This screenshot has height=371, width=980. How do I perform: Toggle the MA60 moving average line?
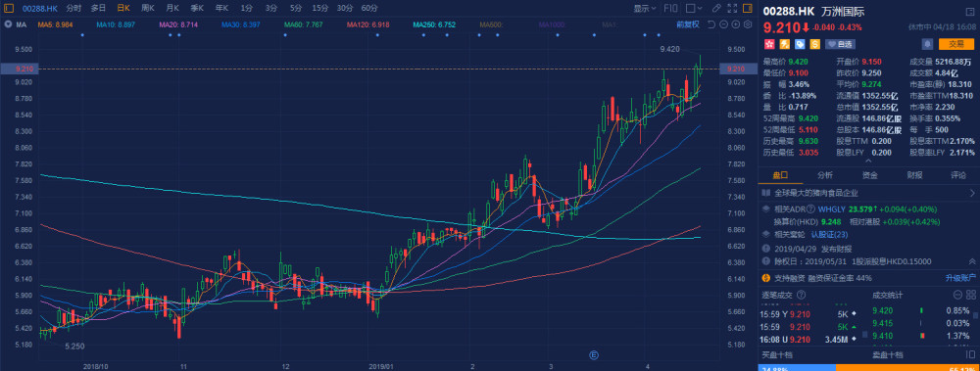pos(304,24)
